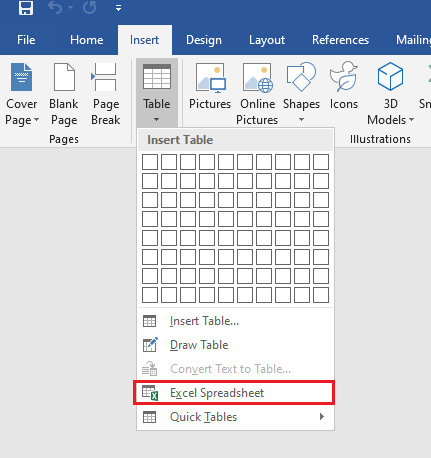The width and height of the screenshot is (431, 458).
Task: Open Online Pictures
Action: click(257, 93)
